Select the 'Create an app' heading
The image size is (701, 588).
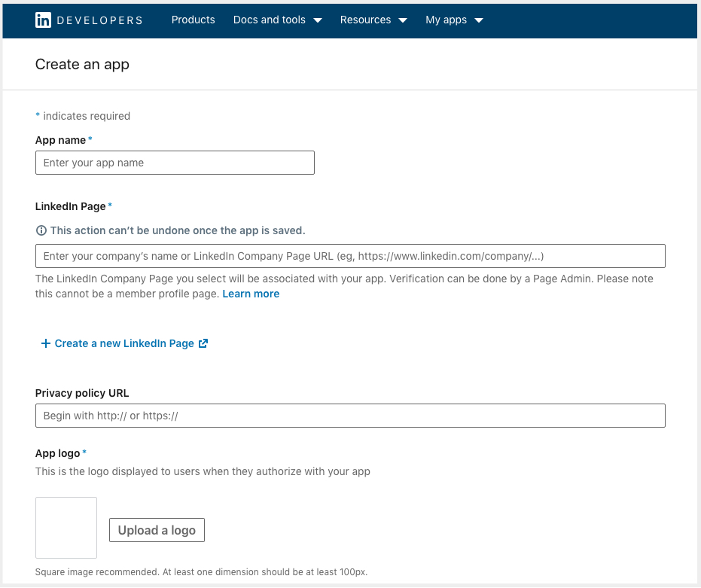(x=82, y=65)
